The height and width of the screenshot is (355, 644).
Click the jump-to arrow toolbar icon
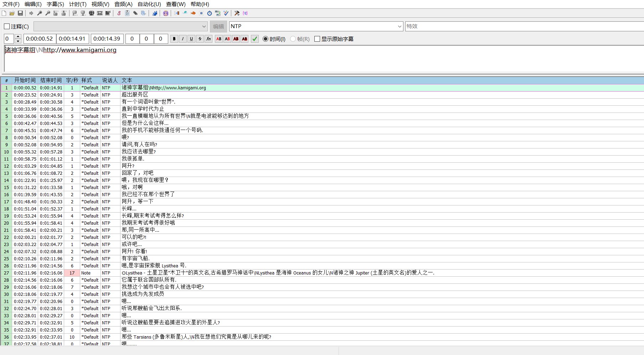click(31, 13)
